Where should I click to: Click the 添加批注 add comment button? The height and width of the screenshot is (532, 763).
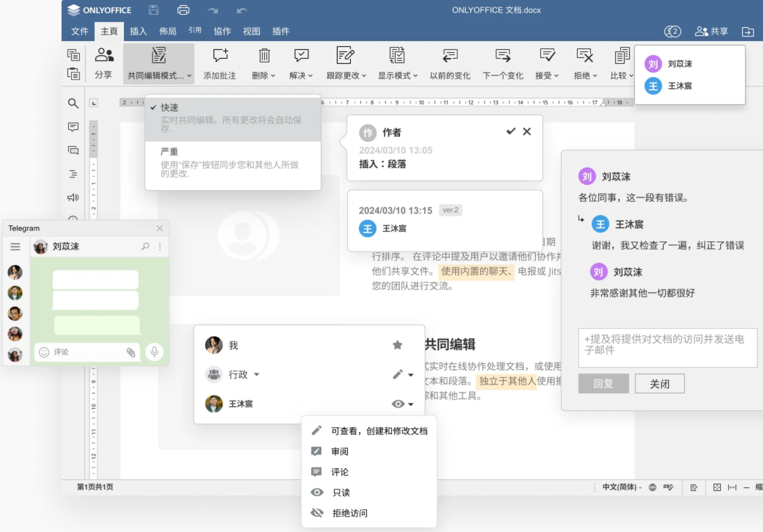220,63
